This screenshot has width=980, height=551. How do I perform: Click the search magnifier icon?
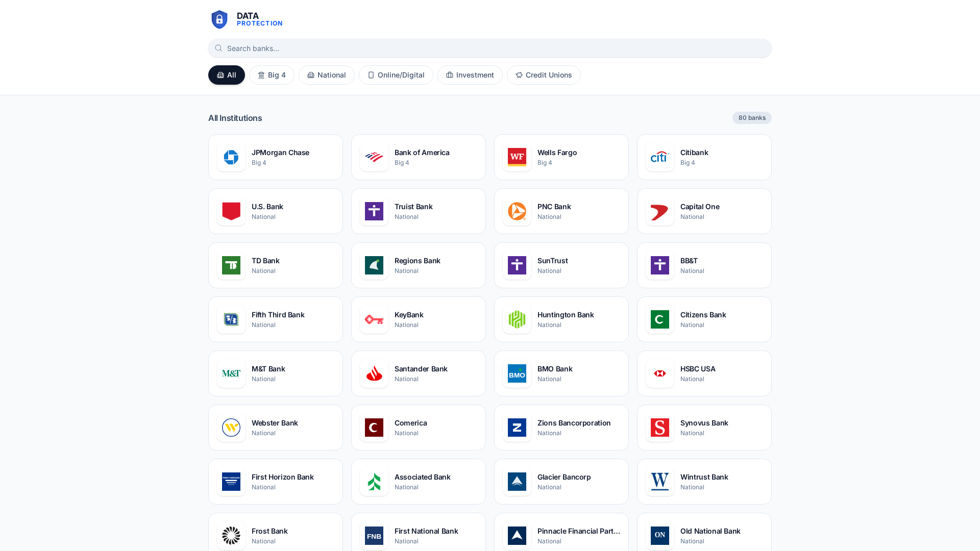(218, 48)
